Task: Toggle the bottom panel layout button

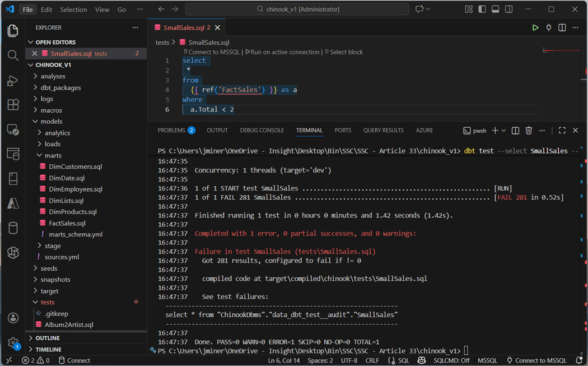Action: pos(495,10)
